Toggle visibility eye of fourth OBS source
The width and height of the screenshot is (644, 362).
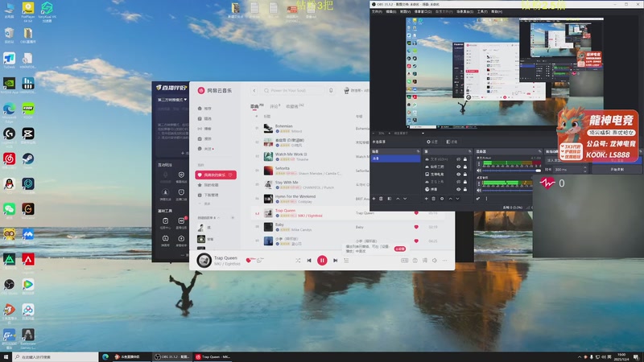(x=458, y=182)
